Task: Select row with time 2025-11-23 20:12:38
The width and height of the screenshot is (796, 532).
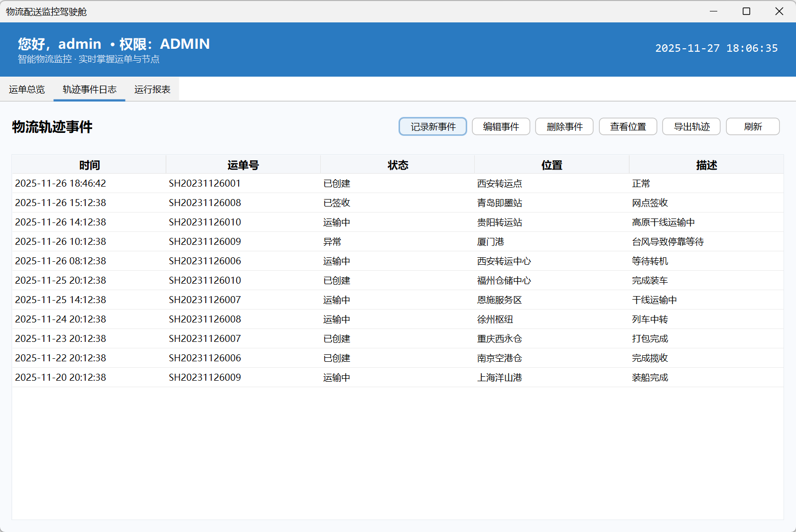Action: point(398,338)
